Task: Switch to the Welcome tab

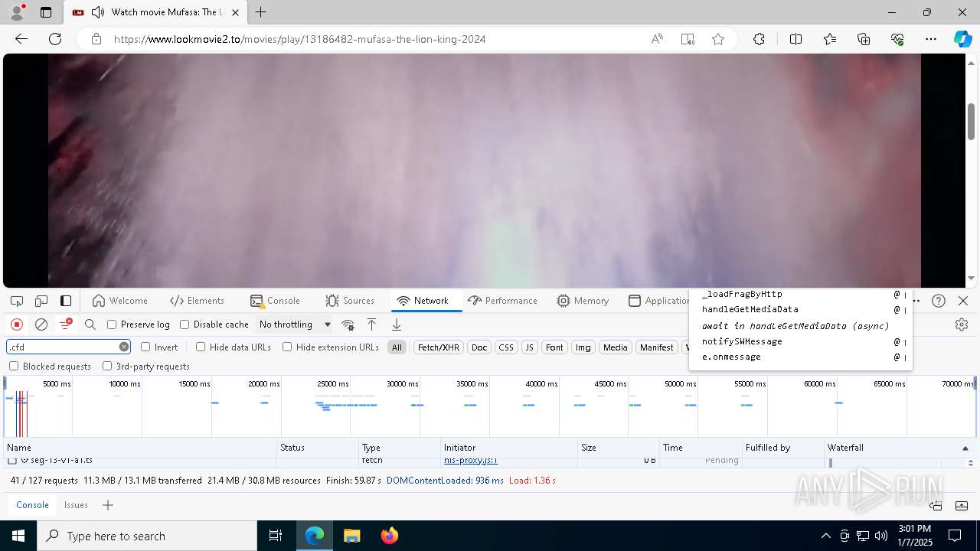Action: tap(119, 301)
